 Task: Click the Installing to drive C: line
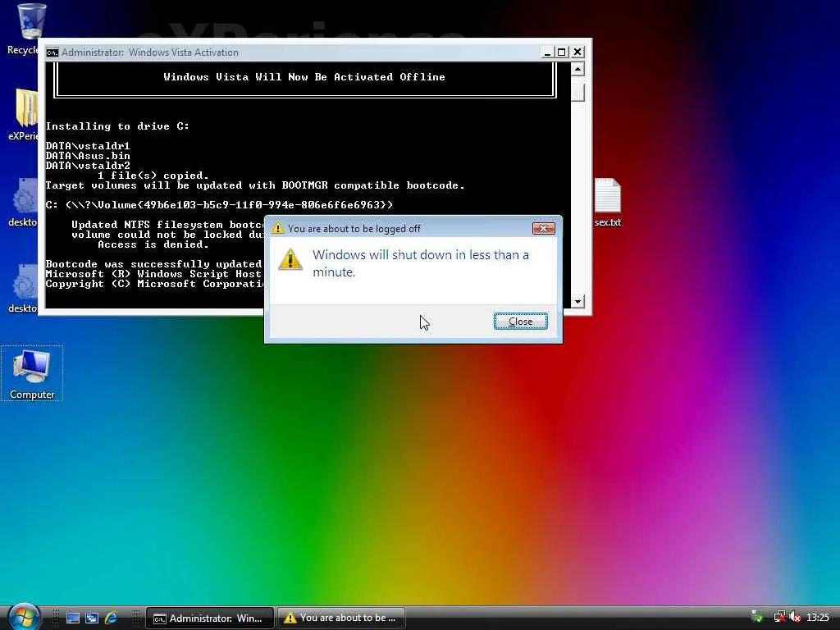117,126
